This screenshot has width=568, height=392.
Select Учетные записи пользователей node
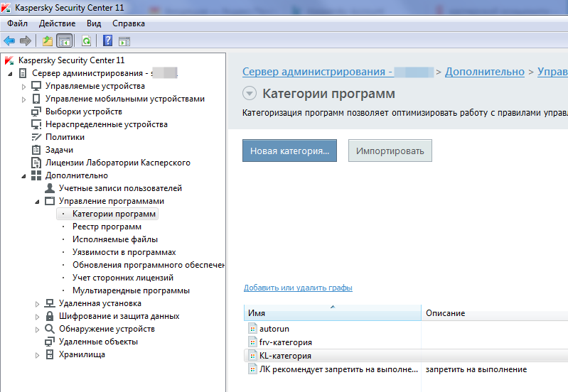[x=120, y=188]
